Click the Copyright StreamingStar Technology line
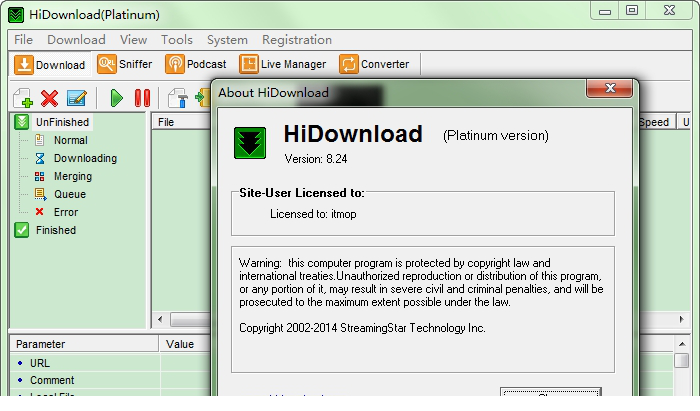This screenshot has height=411, width=700. [362, 328]
